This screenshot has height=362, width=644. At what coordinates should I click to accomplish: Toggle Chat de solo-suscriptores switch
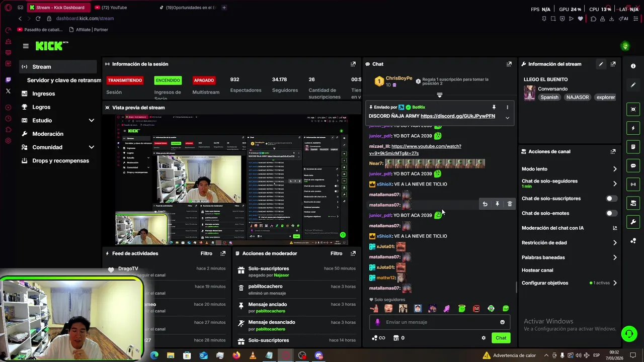click(611, 199)
